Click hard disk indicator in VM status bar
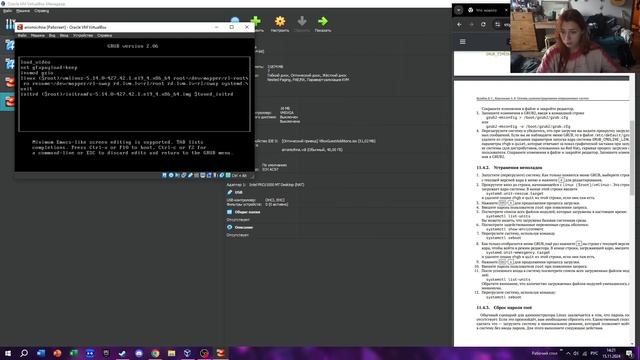The image size is (640, 360). pos(164,175)
